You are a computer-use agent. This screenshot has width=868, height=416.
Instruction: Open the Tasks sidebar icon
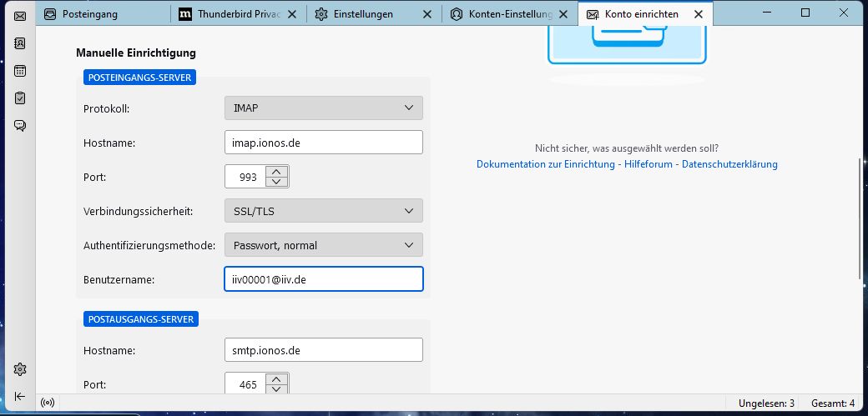pos(20,98)
